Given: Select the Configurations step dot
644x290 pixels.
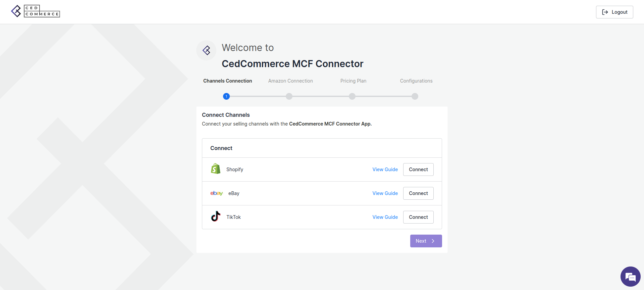Looking at the screenshot, I should (x=415, y=96).
